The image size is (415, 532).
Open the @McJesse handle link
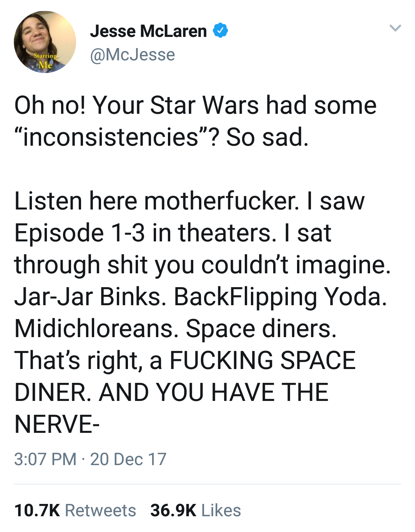click(x=133, y=55)
